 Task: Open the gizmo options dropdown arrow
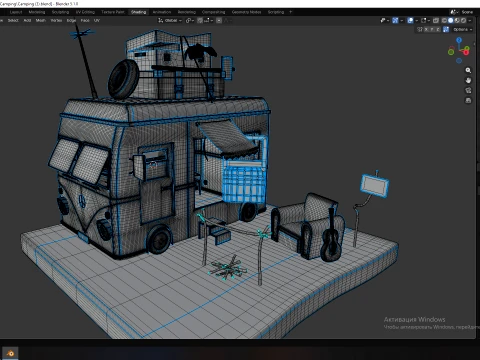pos(402,20)
